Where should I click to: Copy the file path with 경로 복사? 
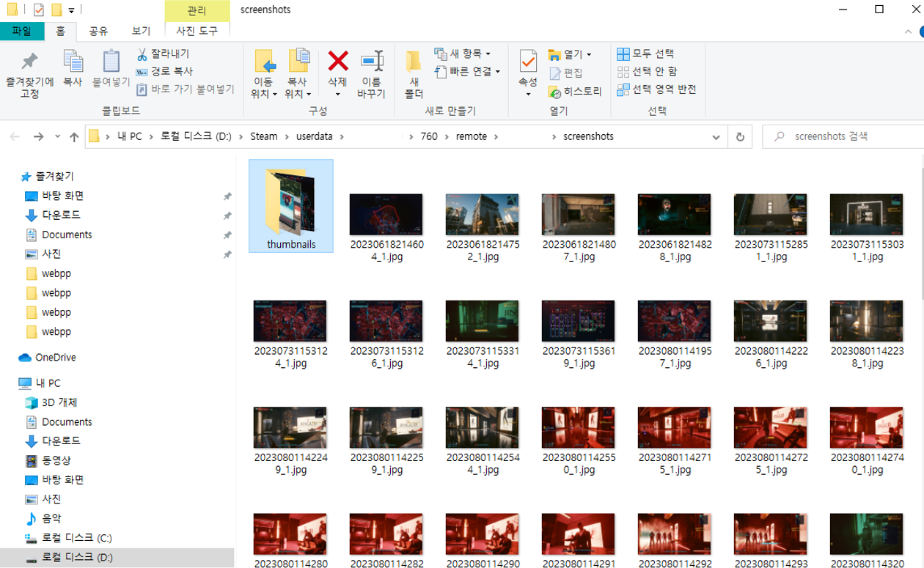(164, 72)
